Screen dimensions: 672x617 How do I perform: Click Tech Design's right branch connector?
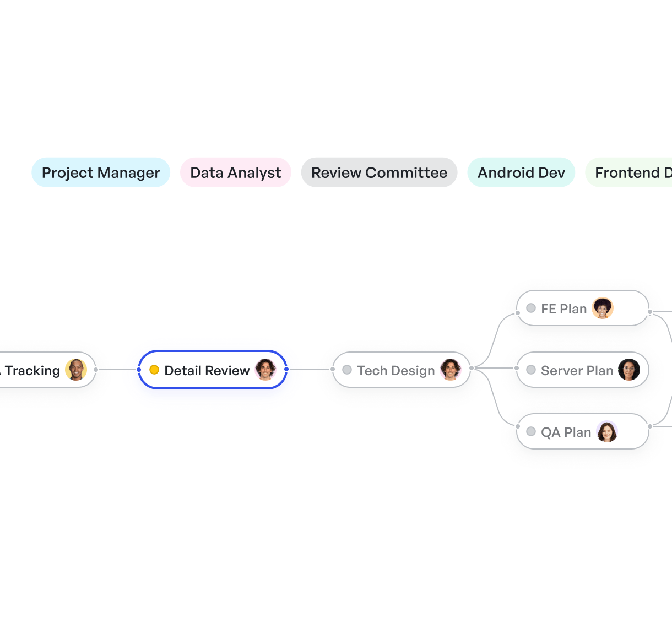[472, 368]
